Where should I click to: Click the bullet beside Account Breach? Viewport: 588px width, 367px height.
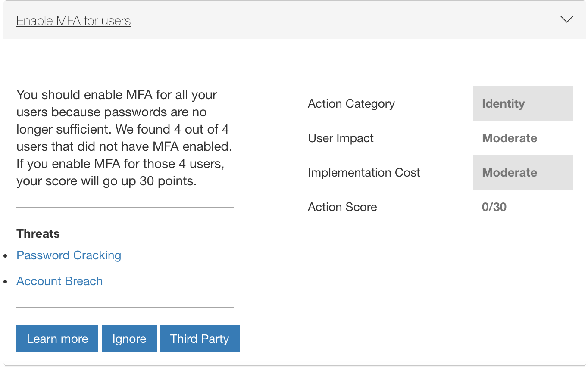[x=6, y=282]
